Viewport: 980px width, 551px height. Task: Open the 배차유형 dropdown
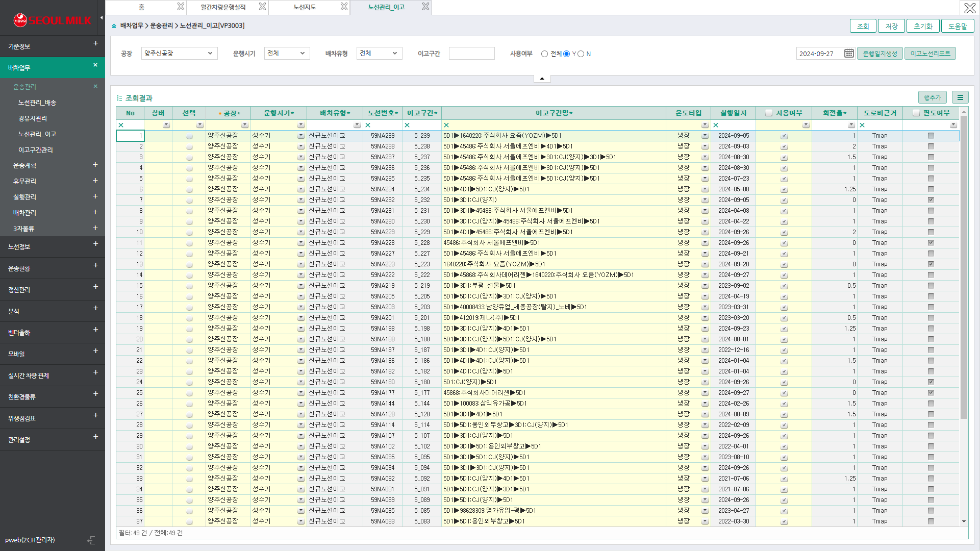380,53
